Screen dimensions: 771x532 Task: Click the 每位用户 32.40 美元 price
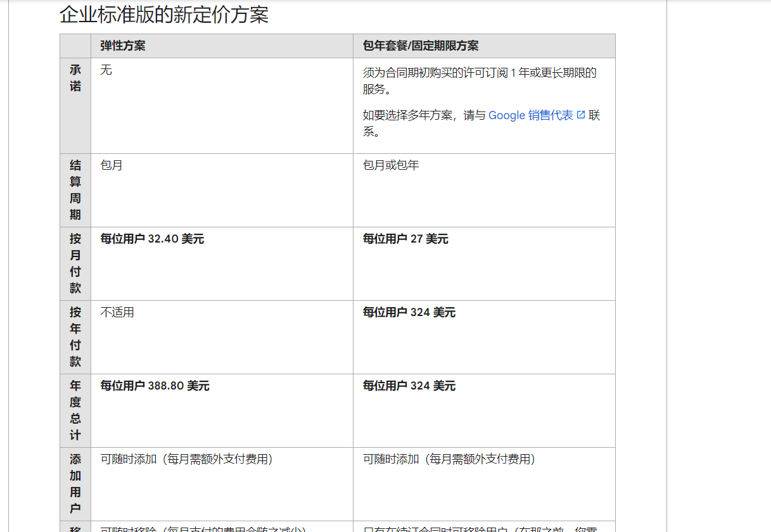[x=152, y=239]
